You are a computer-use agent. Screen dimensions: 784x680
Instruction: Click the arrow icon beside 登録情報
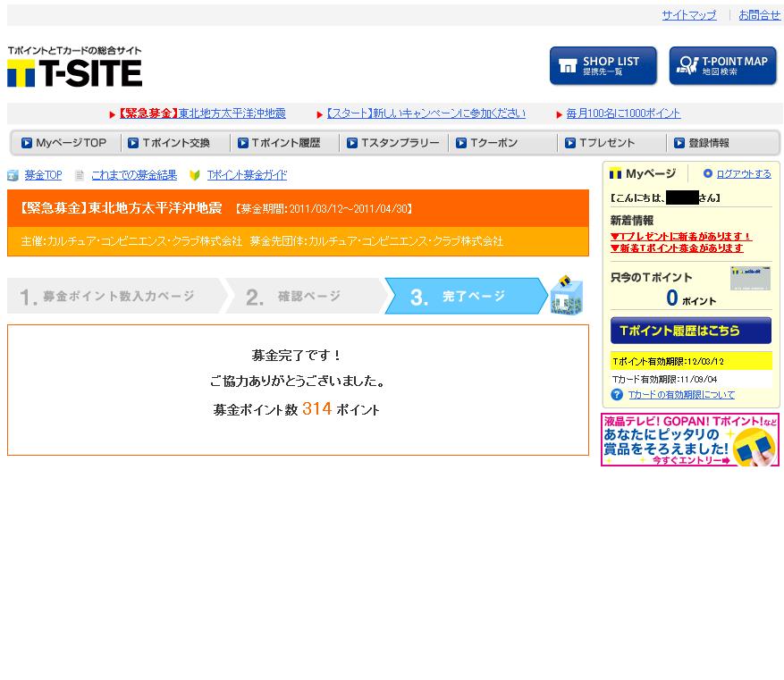pyautogui.click(x=679, y=143)
